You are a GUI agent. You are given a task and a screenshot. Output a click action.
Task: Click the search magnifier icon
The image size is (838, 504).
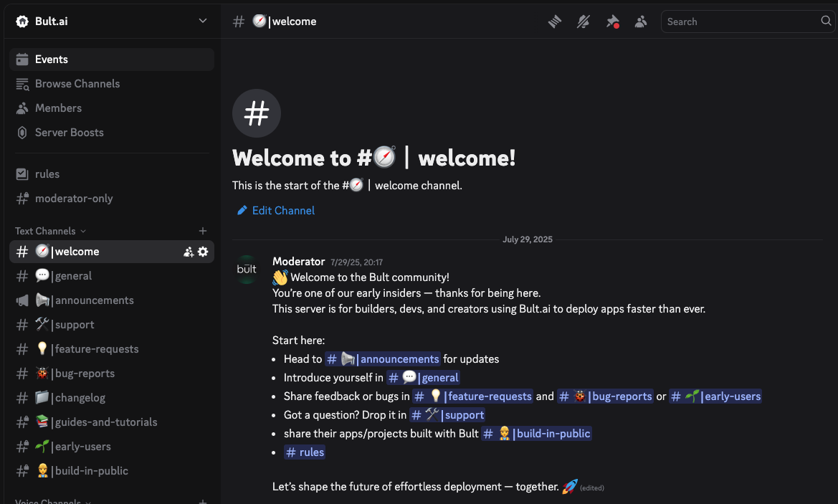826,21
